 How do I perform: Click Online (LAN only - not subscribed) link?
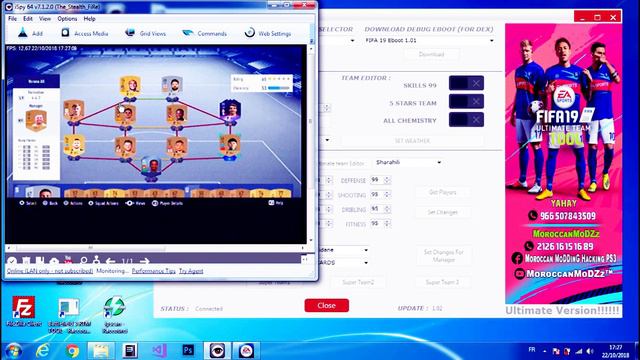50,271
